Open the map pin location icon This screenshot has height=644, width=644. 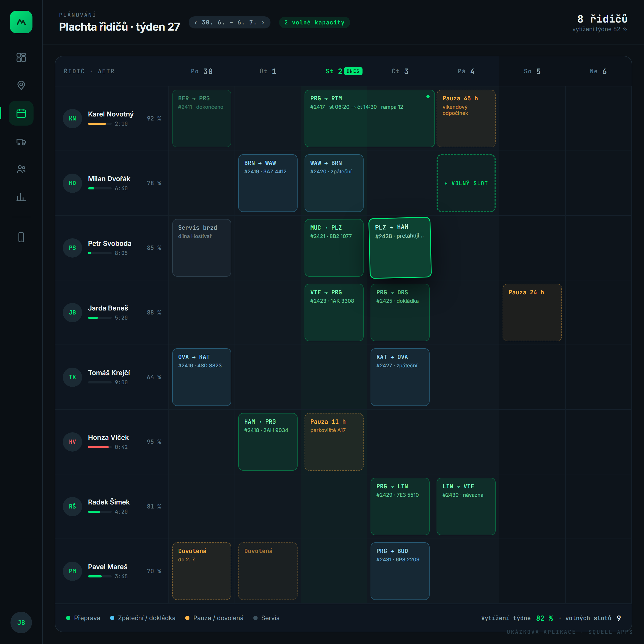pos(21,85)
